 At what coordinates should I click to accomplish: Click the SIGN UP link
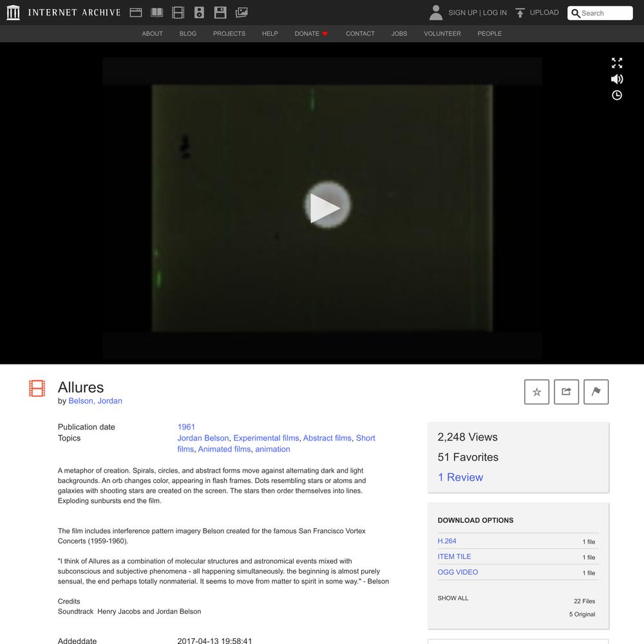pos(462,13)
